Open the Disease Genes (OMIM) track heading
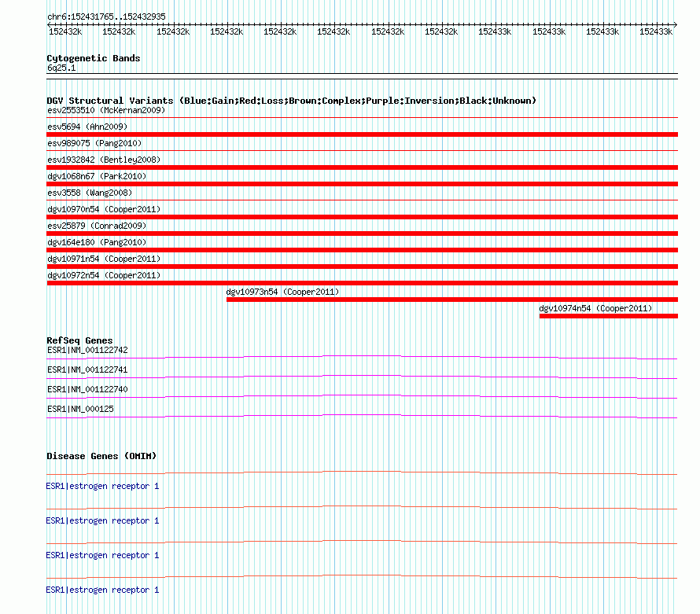The height and width of the screenshot is (614, 700). [x=101, y=456]
